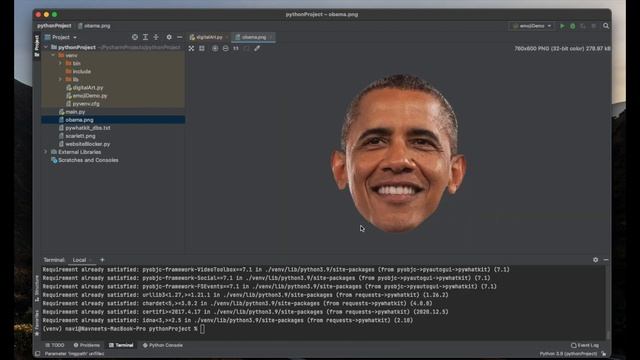Click Collapse All icon in Project panel
The image size is (640, 360).
(x=156, y=37)
